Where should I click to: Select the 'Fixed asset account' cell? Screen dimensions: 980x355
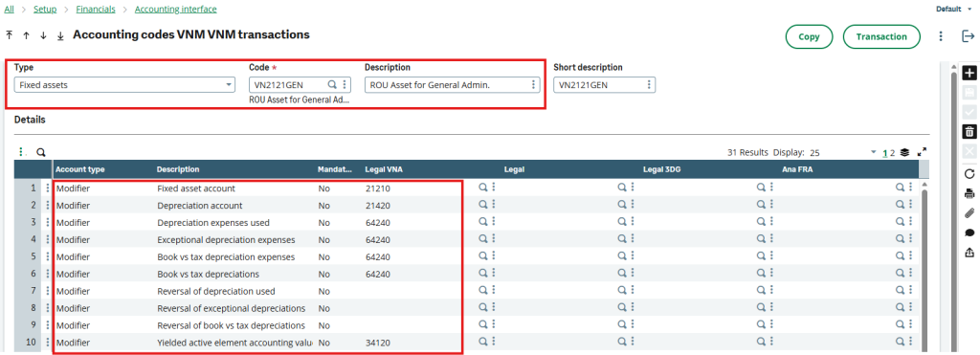point(196,188)
